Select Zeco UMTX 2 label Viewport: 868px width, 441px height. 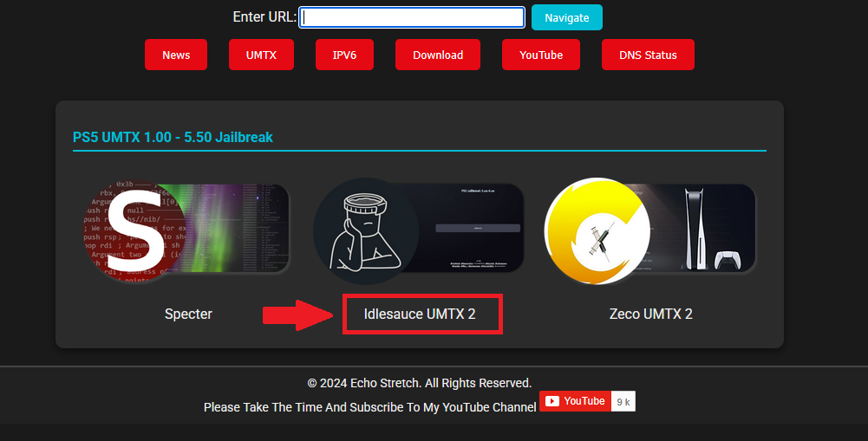tap(651, 314)
